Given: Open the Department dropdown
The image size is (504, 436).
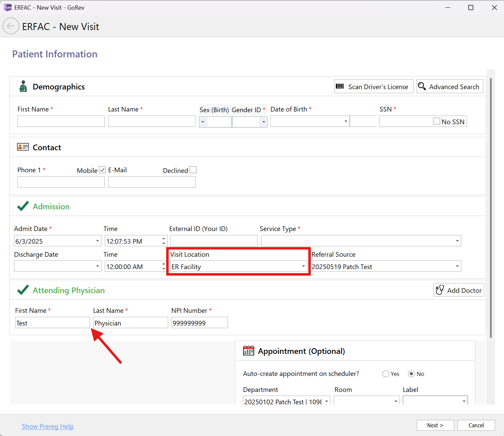Looking at the screenshot, I should (326, 401).
